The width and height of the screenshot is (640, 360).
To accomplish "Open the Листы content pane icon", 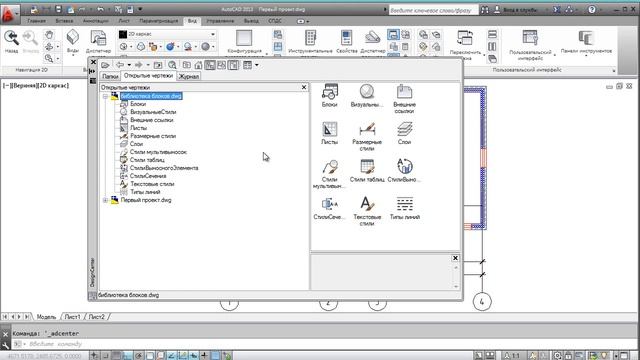I will [x=329, y=133].
